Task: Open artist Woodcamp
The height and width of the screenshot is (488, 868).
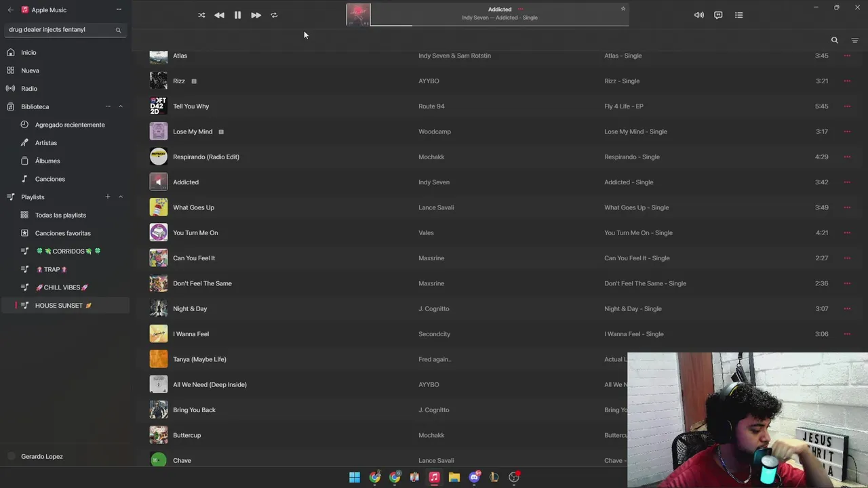Action: point(435,131)
